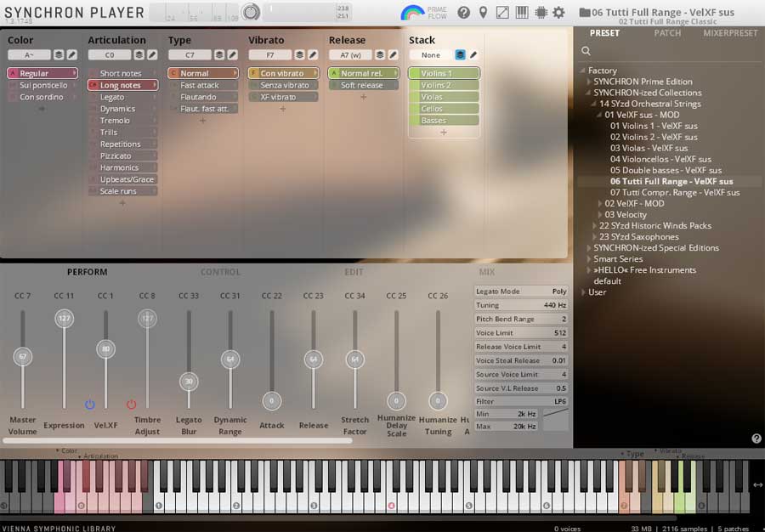This screenshot has height=532, width=765.
Task: Click the Color dimension layers icon
Action: [59, 55]
